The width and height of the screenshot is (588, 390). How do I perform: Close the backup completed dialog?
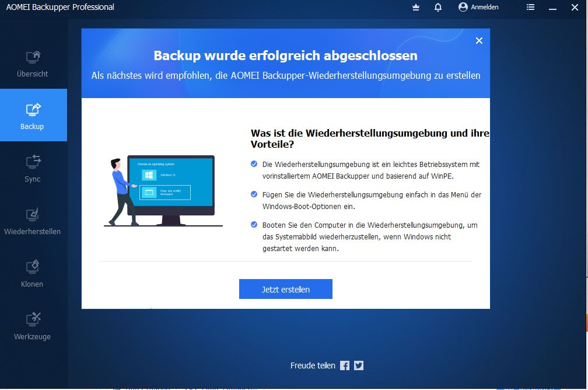pyautogui.click(x=479, y=40)
